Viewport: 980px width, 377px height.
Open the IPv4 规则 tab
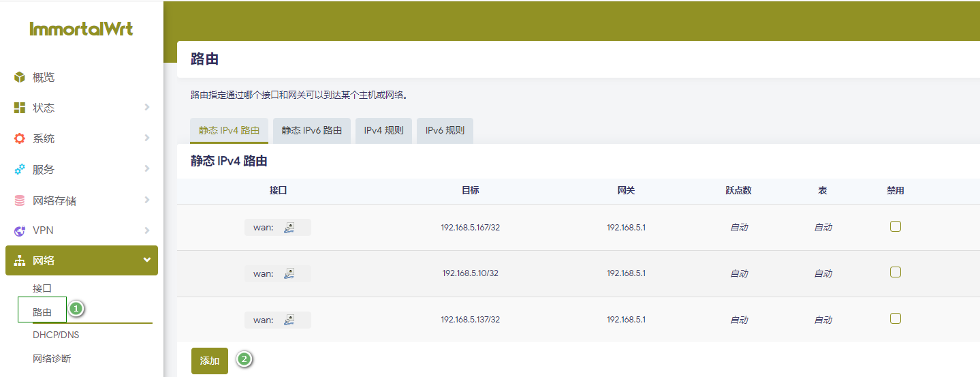pyautogui.click(x=383, y=130)
